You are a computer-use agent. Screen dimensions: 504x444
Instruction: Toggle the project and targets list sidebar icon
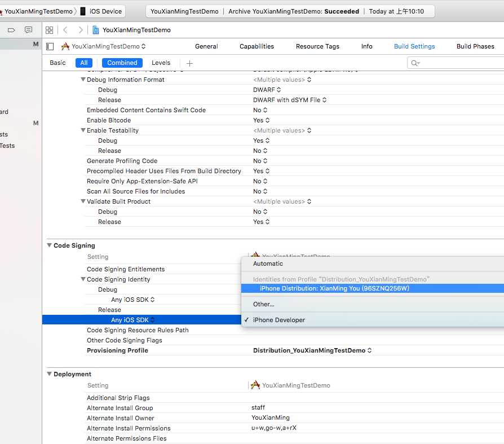tap(50, 46)
